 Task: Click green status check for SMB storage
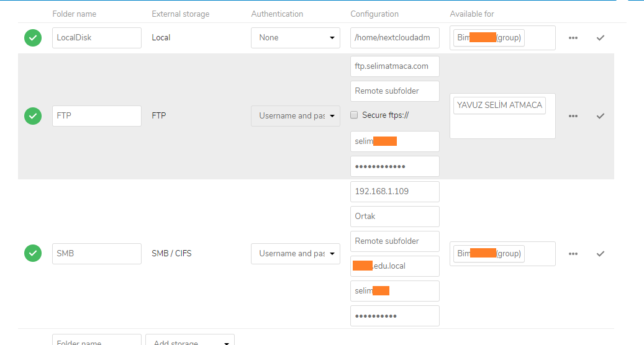pyautogui.click(x=33, y=253)
